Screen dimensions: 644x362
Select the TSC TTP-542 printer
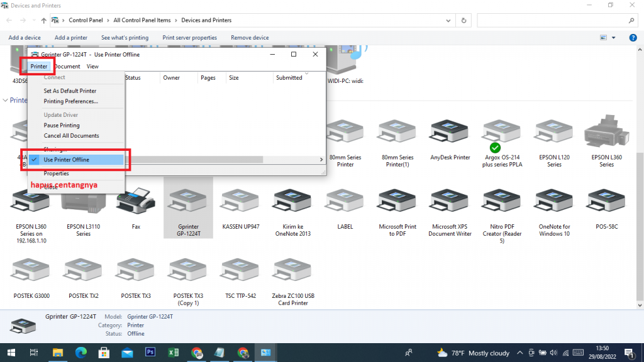(x=240, y=278)
